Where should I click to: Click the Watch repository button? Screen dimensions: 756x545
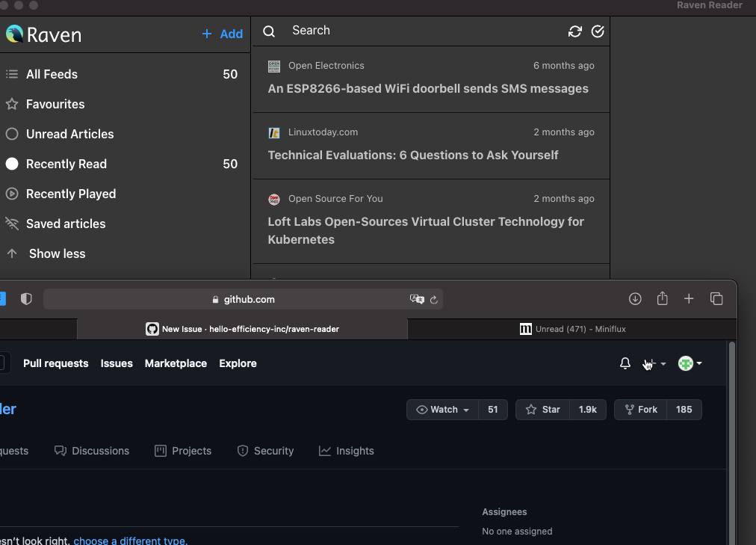pyautogui.click(x=442, y=410)
